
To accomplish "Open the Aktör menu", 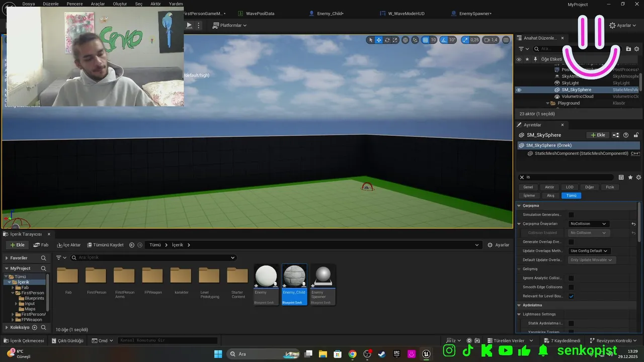I will 156,4.
